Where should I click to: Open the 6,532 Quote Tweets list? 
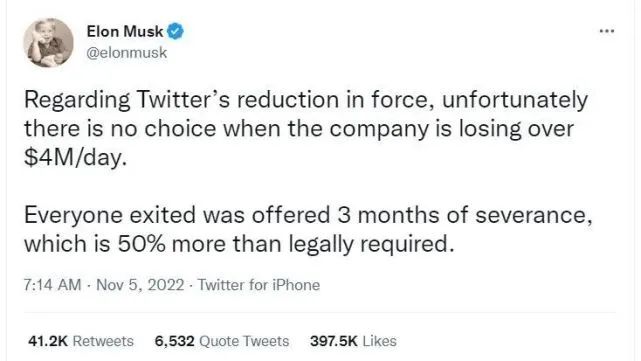[x=222, y=341]
